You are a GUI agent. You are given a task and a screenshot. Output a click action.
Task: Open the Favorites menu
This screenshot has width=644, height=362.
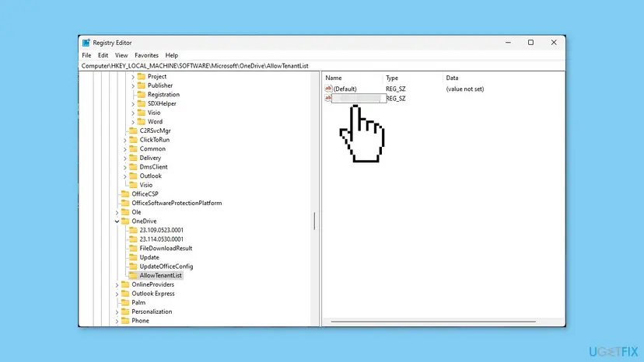(146, 55)
